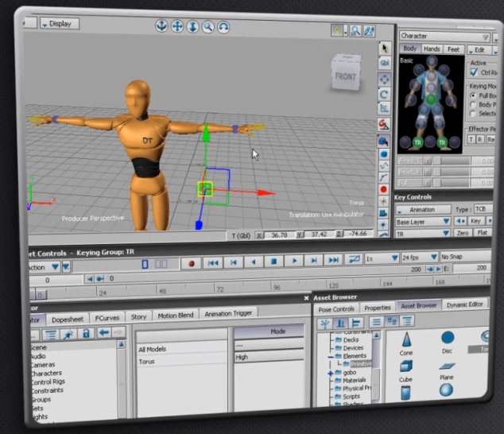Click the roll camera circular-arrow icon

223,27
